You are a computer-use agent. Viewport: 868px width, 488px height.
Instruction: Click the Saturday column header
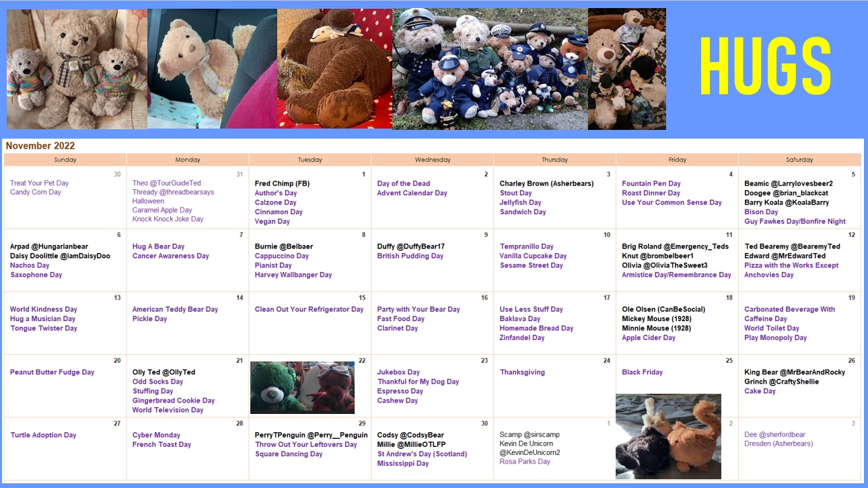click(x=799, y=160)
